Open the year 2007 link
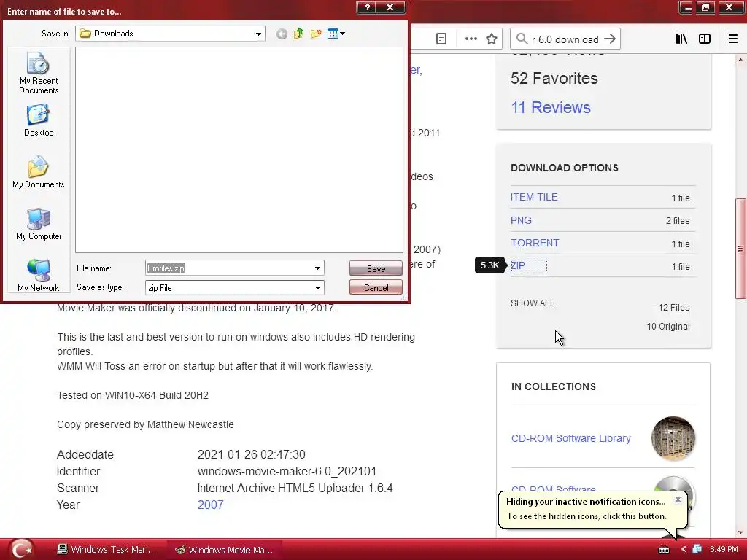This screenshot has width=747, height=560. [210, 505]
